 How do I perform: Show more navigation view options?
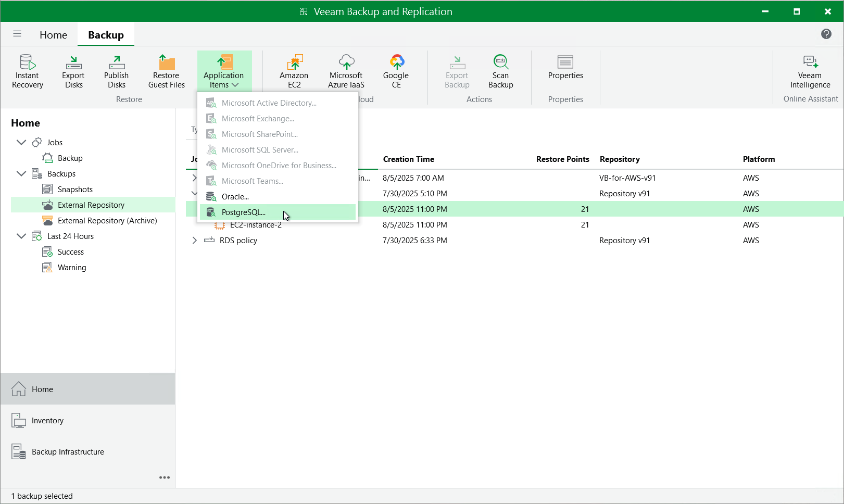165,477
